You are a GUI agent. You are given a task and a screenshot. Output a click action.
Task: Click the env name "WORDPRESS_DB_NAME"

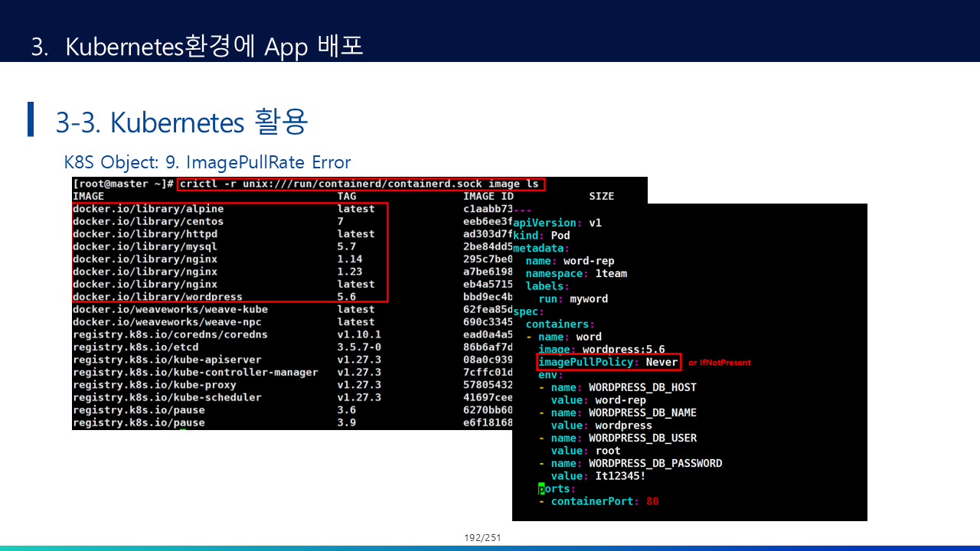(643, 412)
